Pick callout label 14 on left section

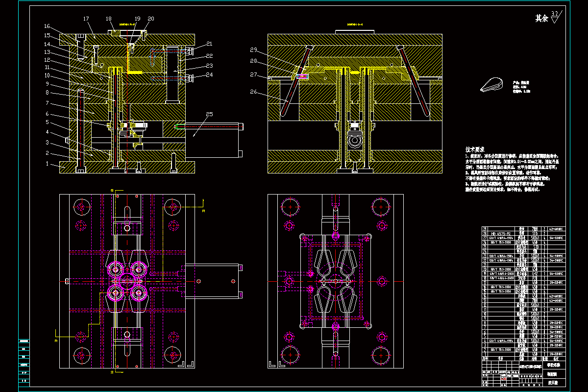47,44
